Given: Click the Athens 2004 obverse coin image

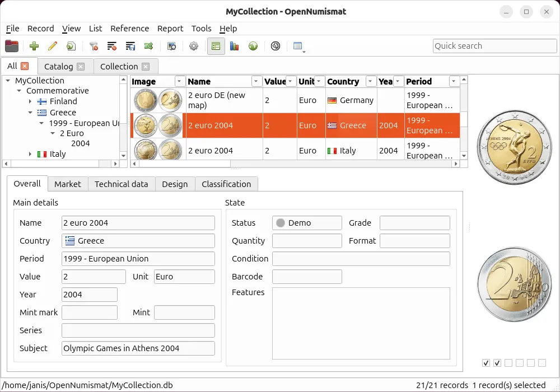Looking at the screenshot, I should [515, 147].
